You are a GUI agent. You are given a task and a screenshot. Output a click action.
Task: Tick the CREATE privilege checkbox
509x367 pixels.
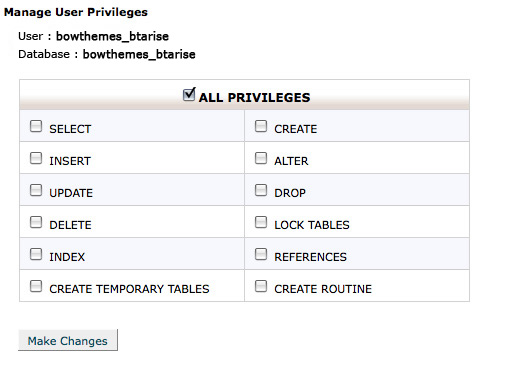(261, 126)
